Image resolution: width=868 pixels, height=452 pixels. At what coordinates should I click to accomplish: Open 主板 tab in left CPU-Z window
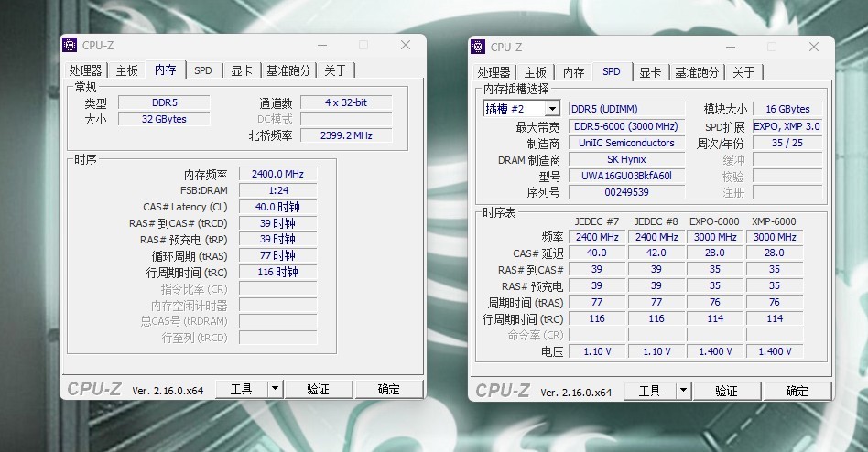point(126,70)
